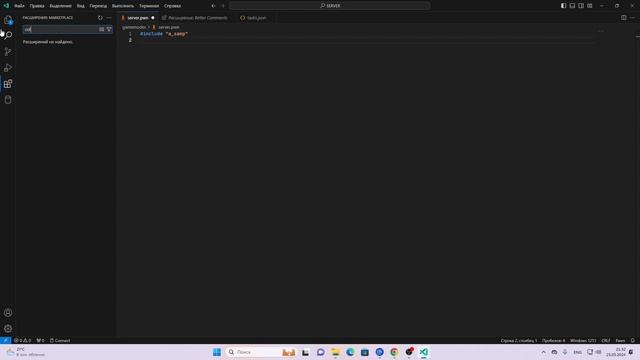This screenshot has width=640, height=360.
Task: Open the clock and date panel
Action: click(616, 352)
